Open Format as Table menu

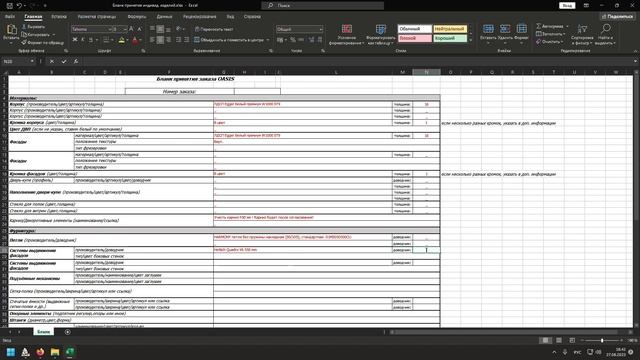pyautogui.click(x=381, y=34)
